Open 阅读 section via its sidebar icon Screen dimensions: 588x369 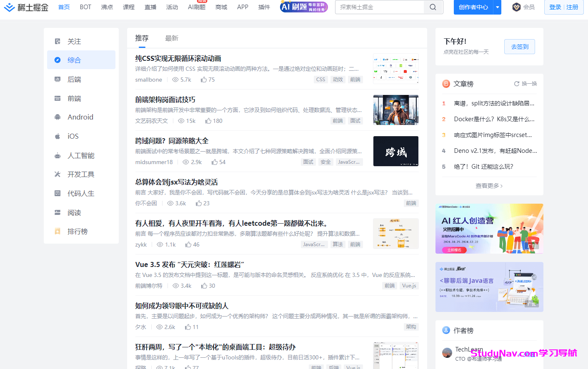58,212
